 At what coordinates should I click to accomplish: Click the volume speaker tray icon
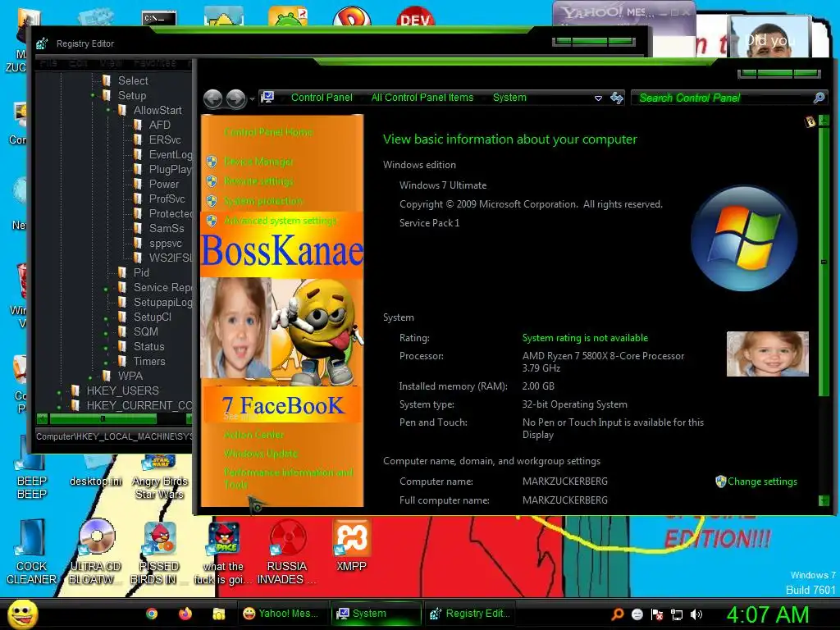point(696,614)
